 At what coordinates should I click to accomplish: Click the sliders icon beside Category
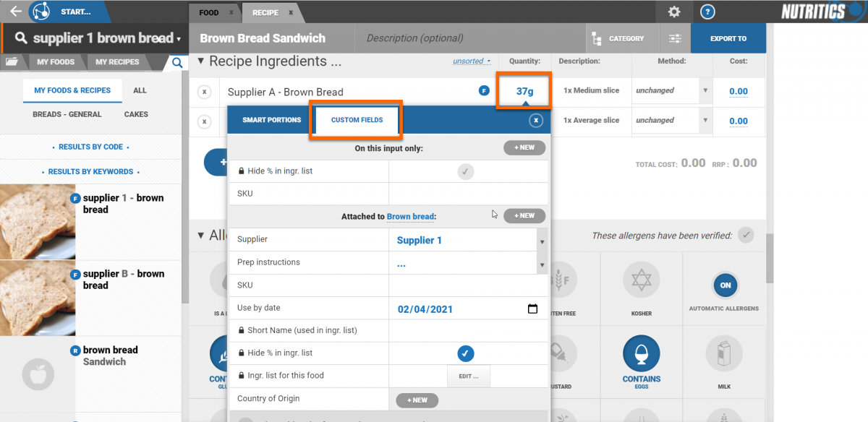click(674, 39)
